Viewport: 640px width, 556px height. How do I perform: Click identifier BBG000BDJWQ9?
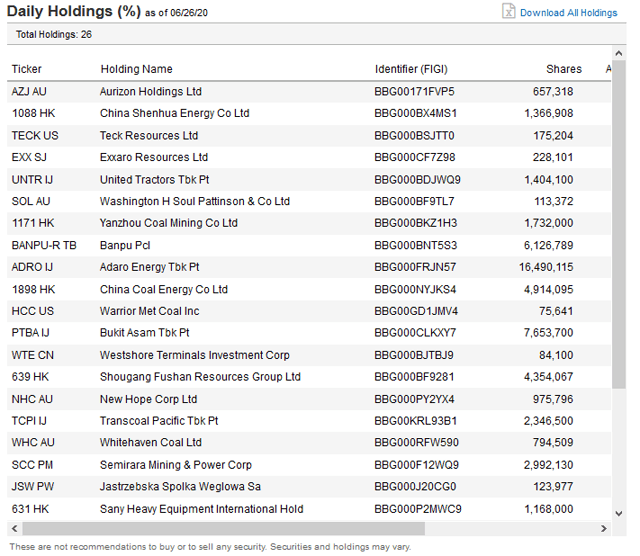coord(417,180)
